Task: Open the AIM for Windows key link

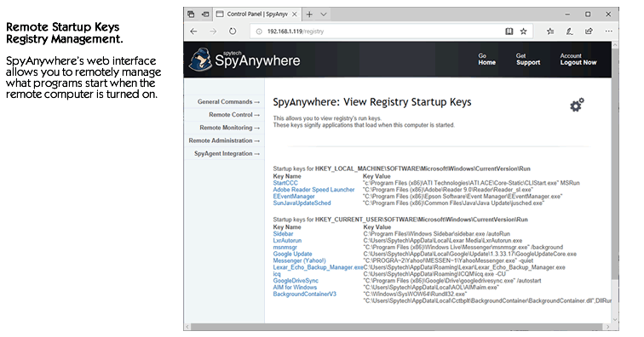Action: (295, 288)
